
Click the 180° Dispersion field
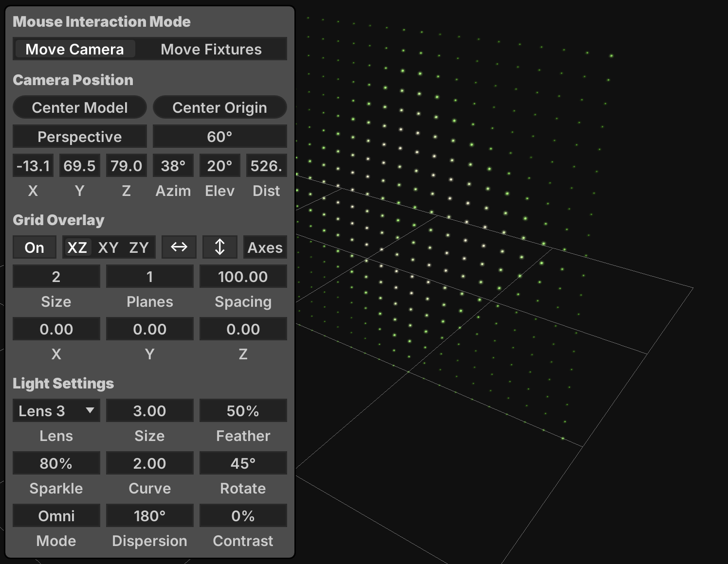coord(149,516)
